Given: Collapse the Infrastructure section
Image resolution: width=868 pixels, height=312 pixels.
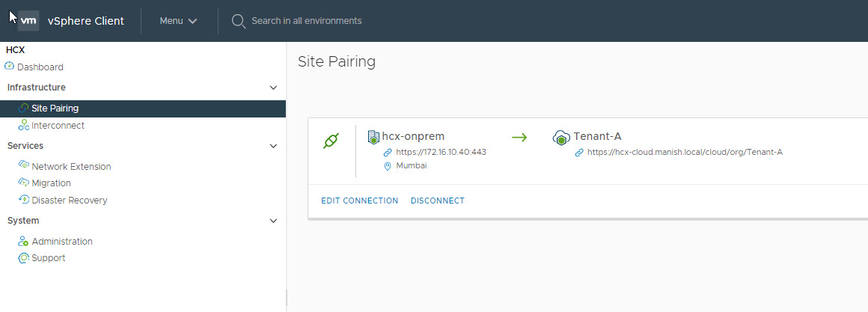Looking at the screenshot, I should pos(273,88).
